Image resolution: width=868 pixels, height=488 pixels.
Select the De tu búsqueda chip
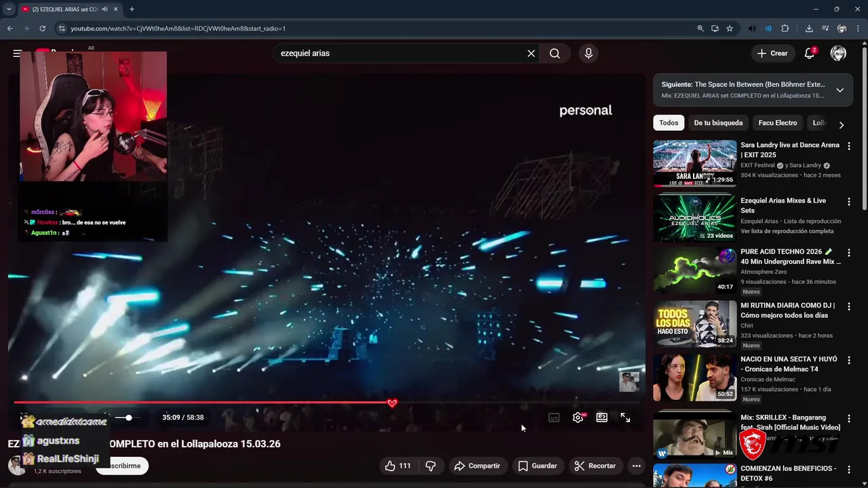click(718, 123)
